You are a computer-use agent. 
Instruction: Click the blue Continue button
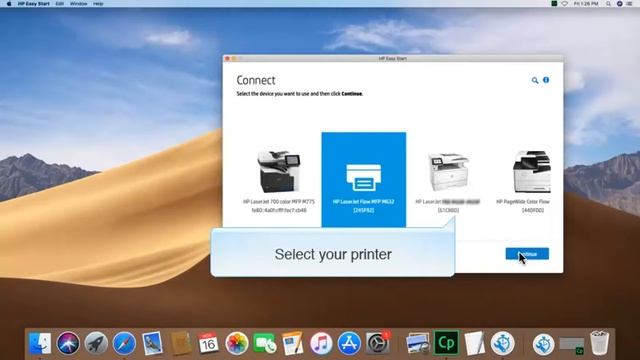pos(527,254)
